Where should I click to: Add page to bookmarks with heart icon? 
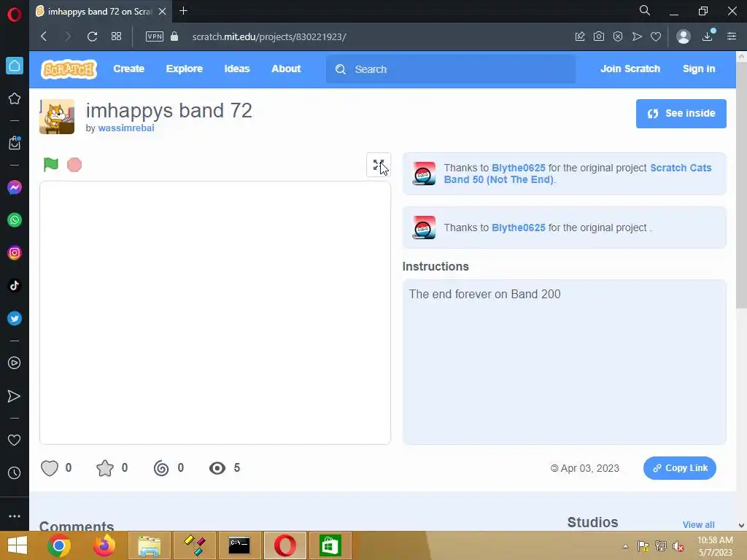coord(656,36)
